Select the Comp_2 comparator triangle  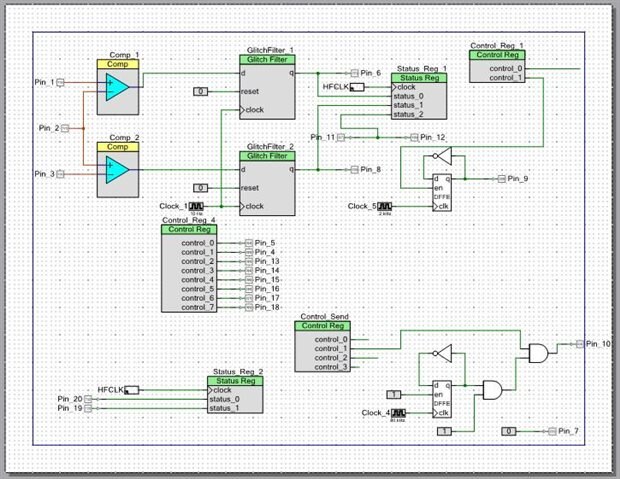117,170
